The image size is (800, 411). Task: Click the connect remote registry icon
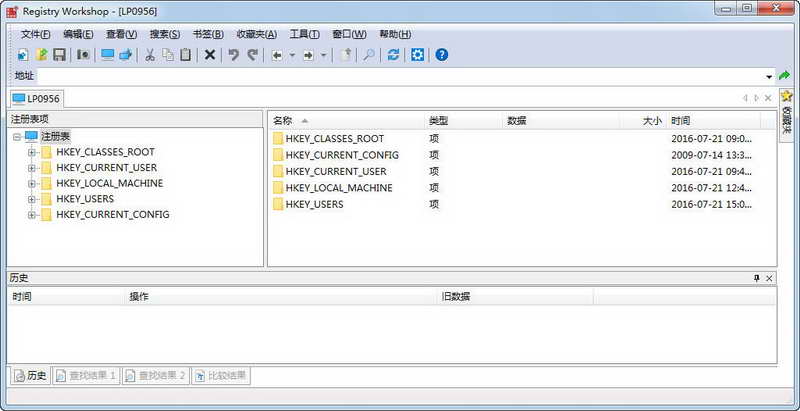tap(126, 55)
